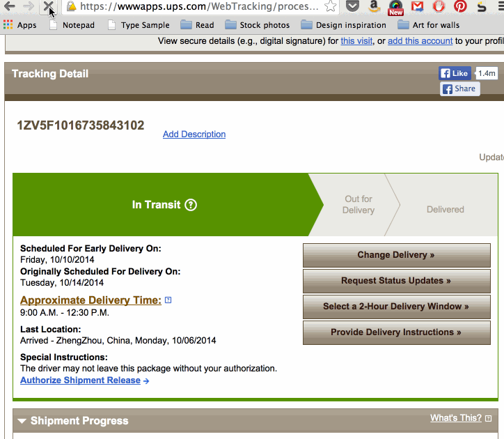Open the Read bookmarks folder

(197, 25)
